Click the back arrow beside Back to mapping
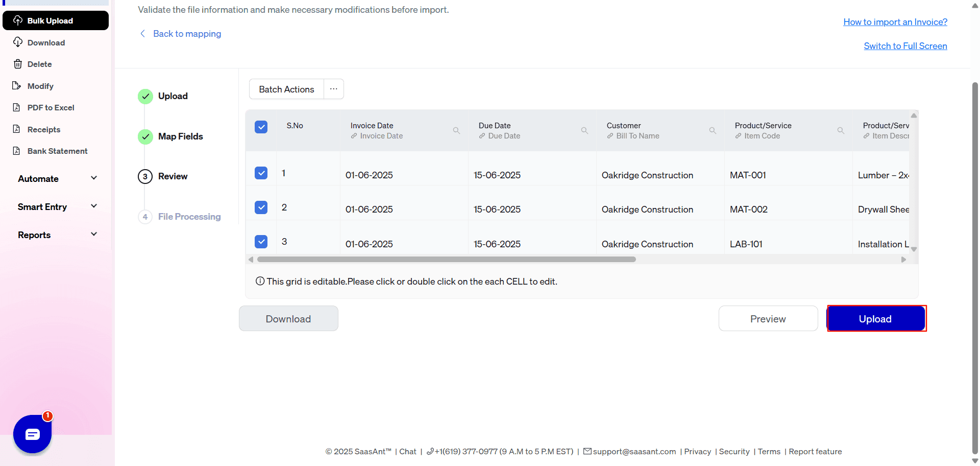This screenshot has width=980, height=466. (x=142, y=34)
